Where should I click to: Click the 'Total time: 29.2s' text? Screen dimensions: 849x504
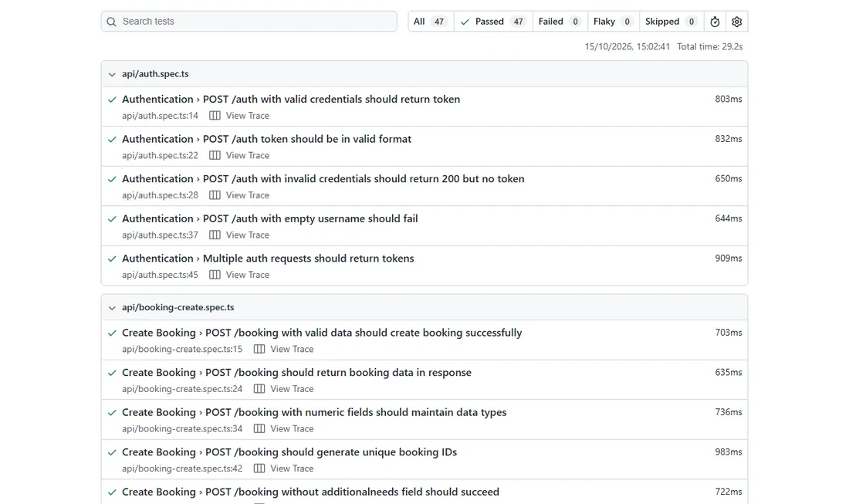point(710,46)
